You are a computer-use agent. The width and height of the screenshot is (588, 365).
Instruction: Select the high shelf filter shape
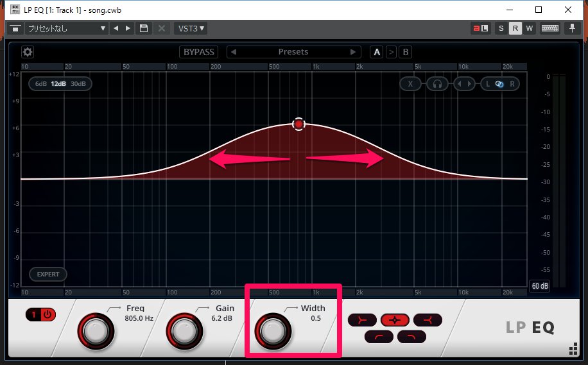pyautogui.click(x=427, y=319)
